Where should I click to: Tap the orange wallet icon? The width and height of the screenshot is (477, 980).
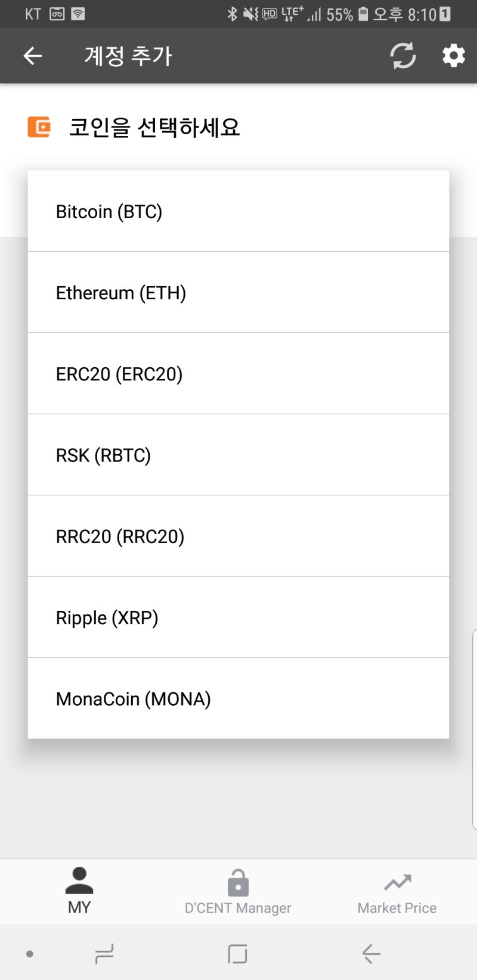point(39,127)
